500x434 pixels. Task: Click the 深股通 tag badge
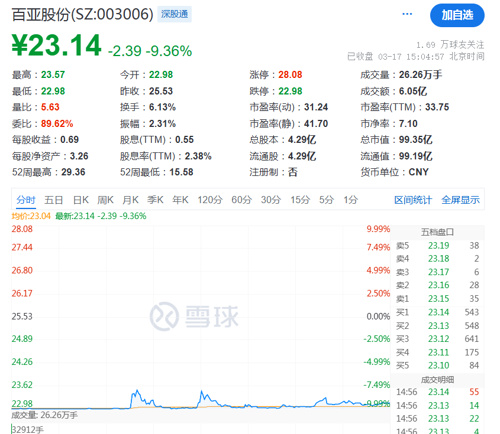(174, 14)
